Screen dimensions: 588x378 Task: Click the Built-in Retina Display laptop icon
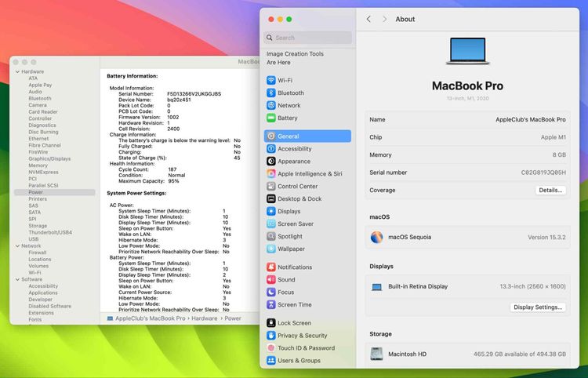click(x=376, y=287)
